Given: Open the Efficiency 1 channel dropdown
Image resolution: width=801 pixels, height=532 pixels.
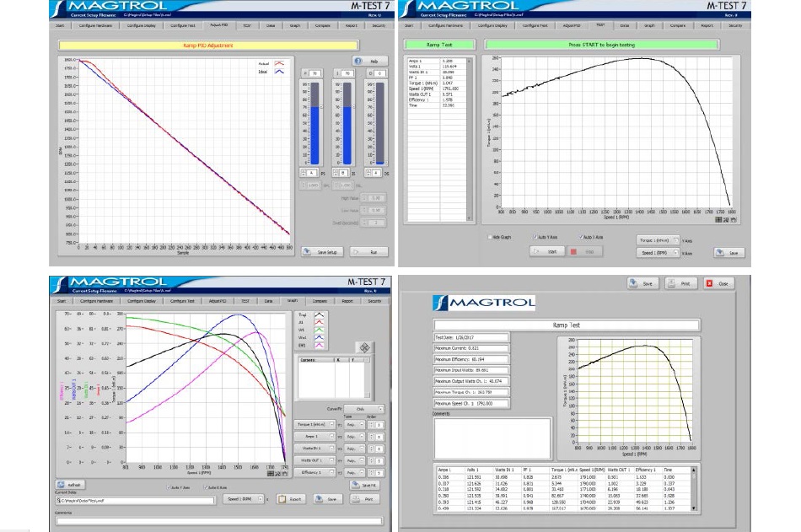Looking at the screenshot, I should coord(314,473).
